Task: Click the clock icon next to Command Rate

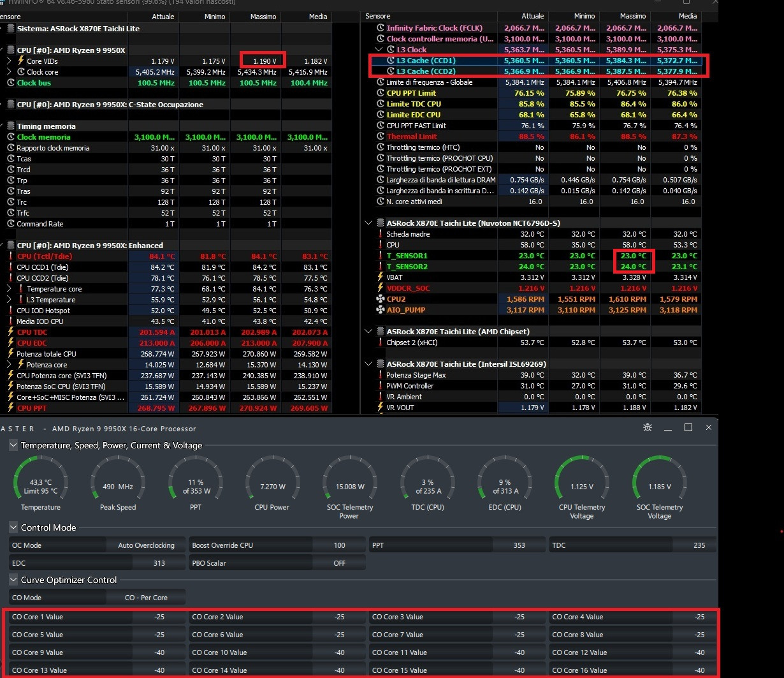Action: [11, 224]
